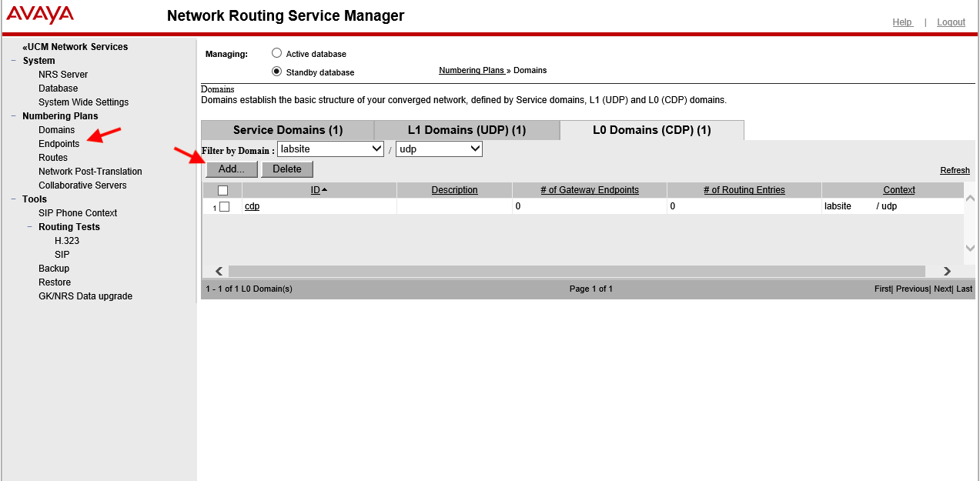This screenshot has width=980, height=481.
Task: Go to Last page
Action: click(x=965, y=289)
